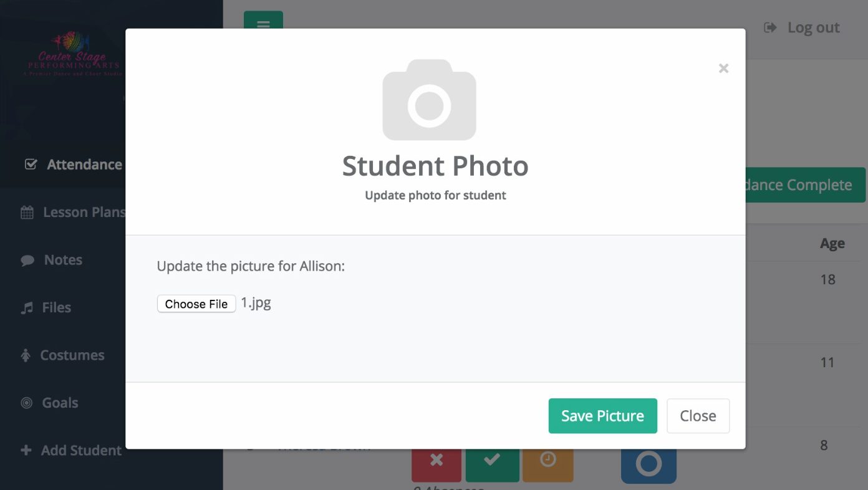868x490 pixels.
Task: Click the Files music note icon
Action: [26, 308]
